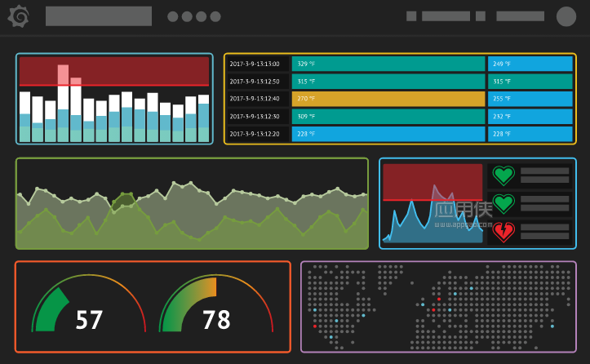Click the blue 232 °F cell

[530, 117]
